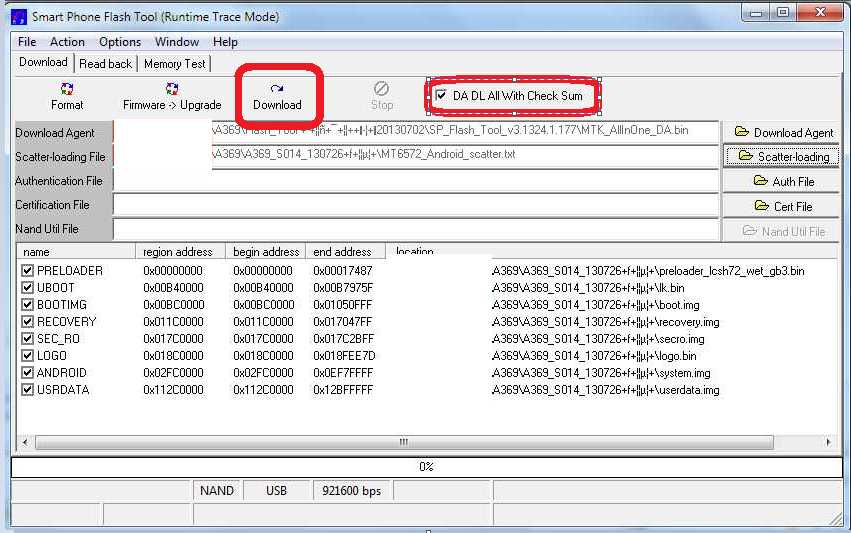Click the Nand Util File button
The height and width of the screenshot is (533, 851).
[x=783, y=231]
